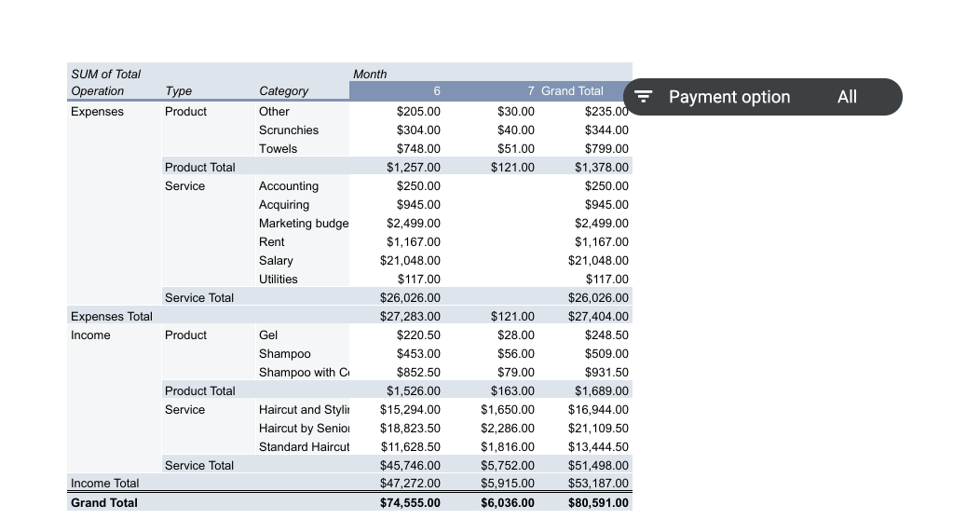This screenshot has height=519, width=980.
Task: Click the $852.50 Shampoo with conditioner value
Action: 418,372
